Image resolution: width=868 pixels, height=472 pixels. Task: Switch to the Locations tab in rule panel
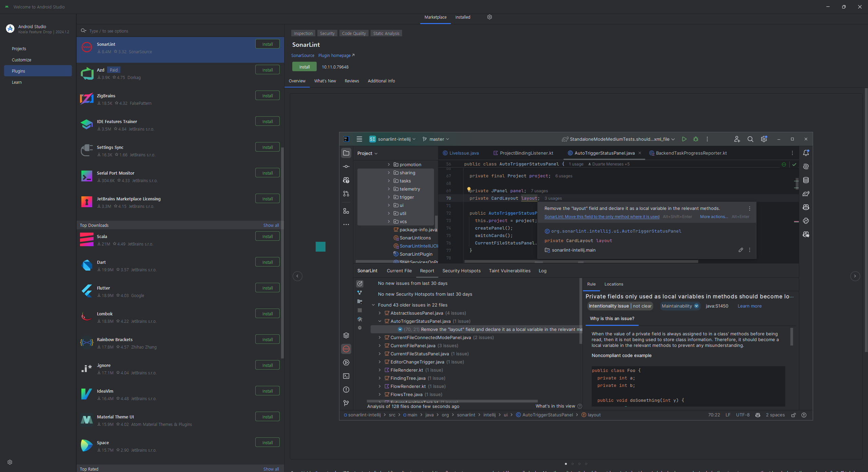(613, 284)
